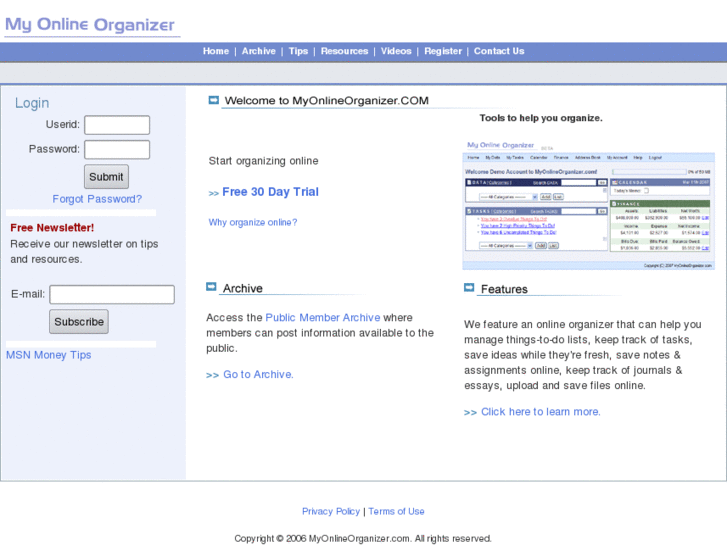Open the Privacy Policy link
Image resolution: width=727 pixels, height=545 pixels.
pyautogui.click(x=331, y=511)
